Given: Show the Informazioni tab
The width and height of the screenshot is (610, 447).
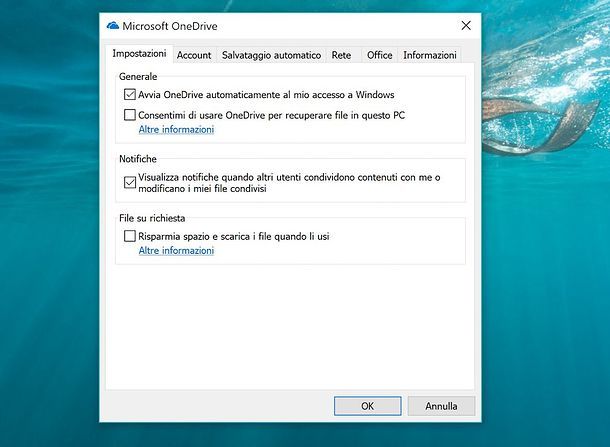Looking at the screenshot, I should coord(429,55).
